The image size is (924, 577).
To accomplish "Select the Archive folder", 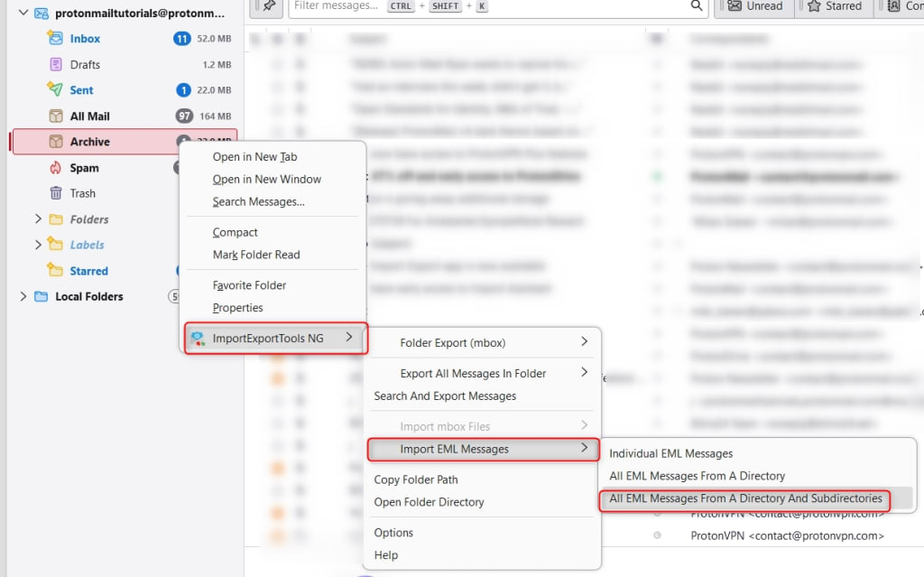I will 125,142.
